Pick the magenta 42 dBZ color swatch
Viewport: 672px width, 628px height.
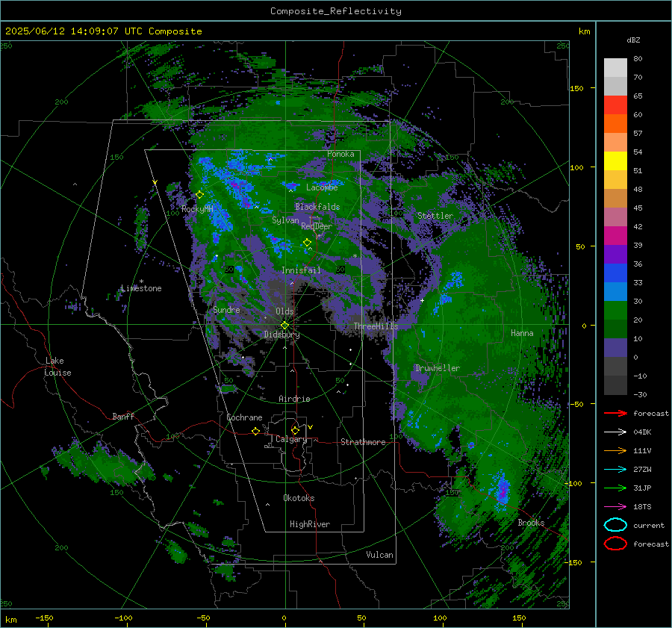(x=615, y=236)
